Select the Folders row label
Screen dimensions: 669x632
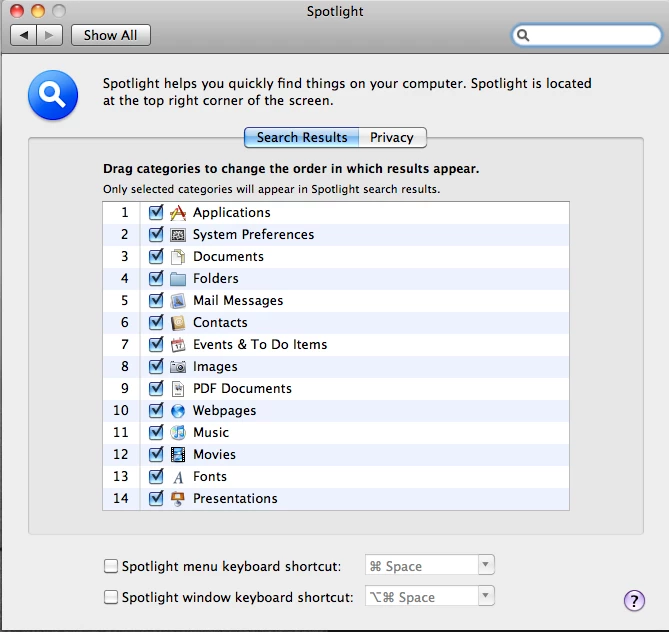215,279
